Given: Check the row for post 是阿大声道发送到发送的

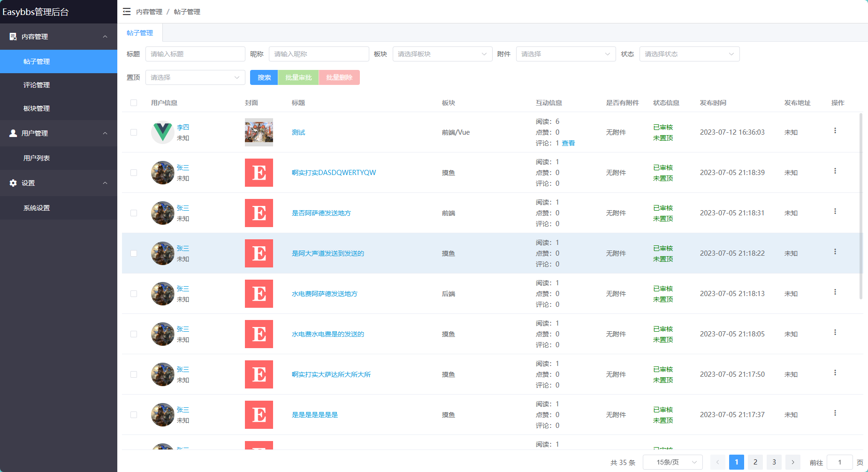Looking at the screenshot, I should 134,253.
